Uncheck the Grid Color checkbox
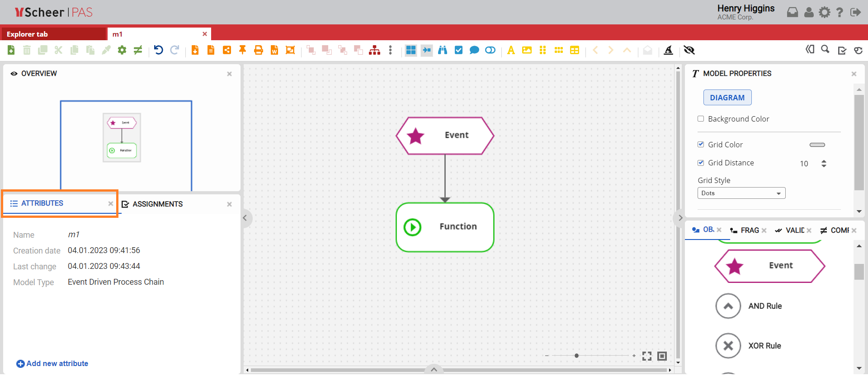The image size is (868, 376). point(701,145)
